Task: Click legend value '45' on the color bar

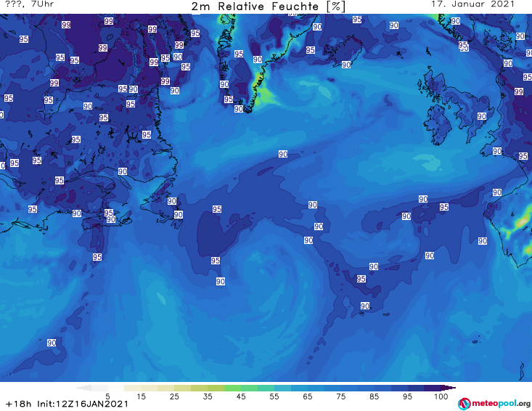Action: (x=241, y=396)
